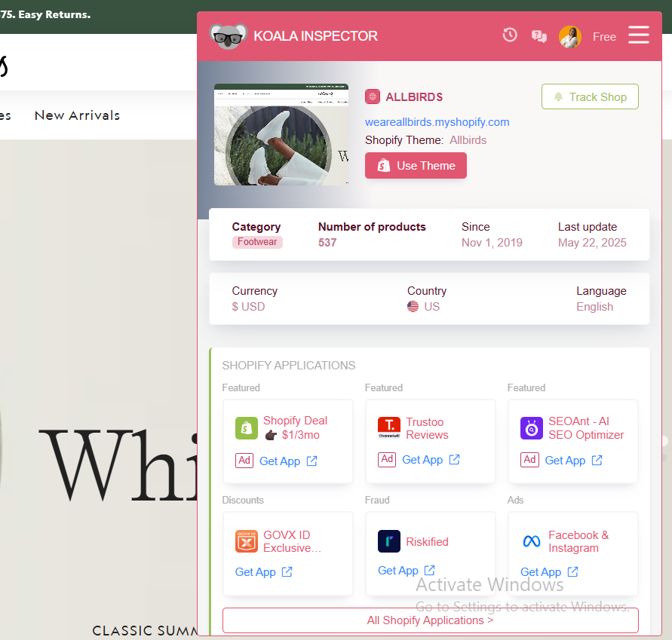
Task: Click the user profile avatar
Action: coord(570,37)
